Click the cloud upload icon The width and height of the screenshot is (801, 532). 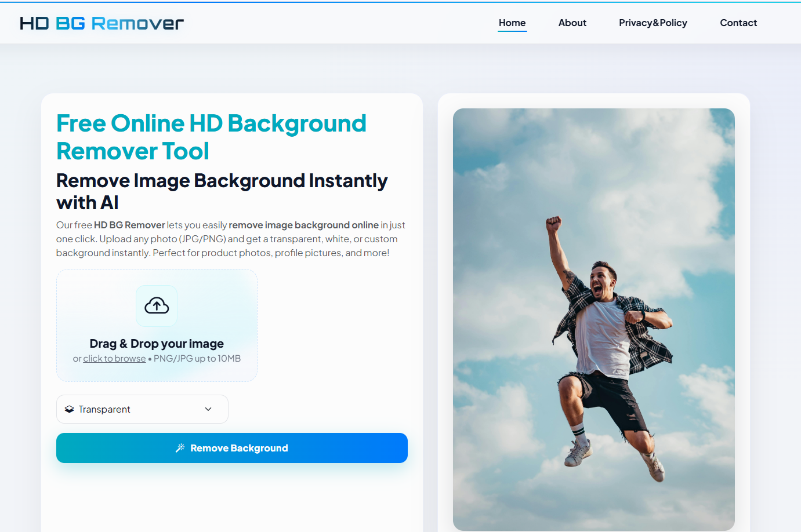157,305
